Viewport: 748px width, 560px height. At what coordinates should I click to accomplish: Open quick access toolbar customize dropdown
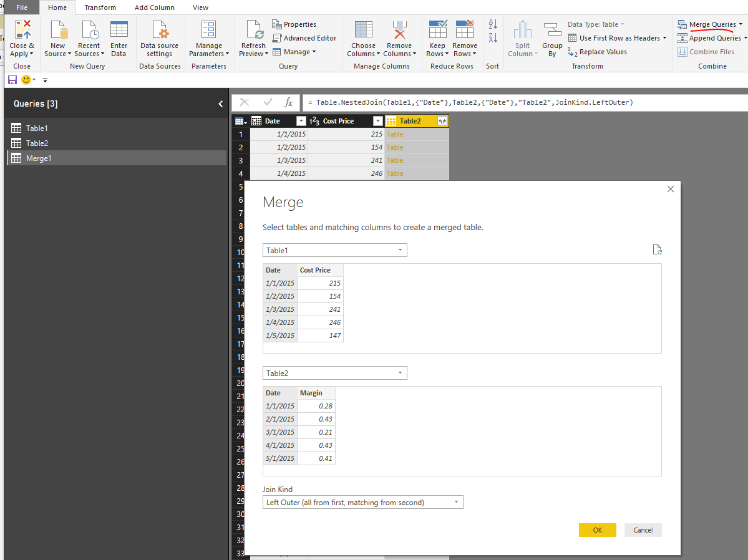[46, 80]
